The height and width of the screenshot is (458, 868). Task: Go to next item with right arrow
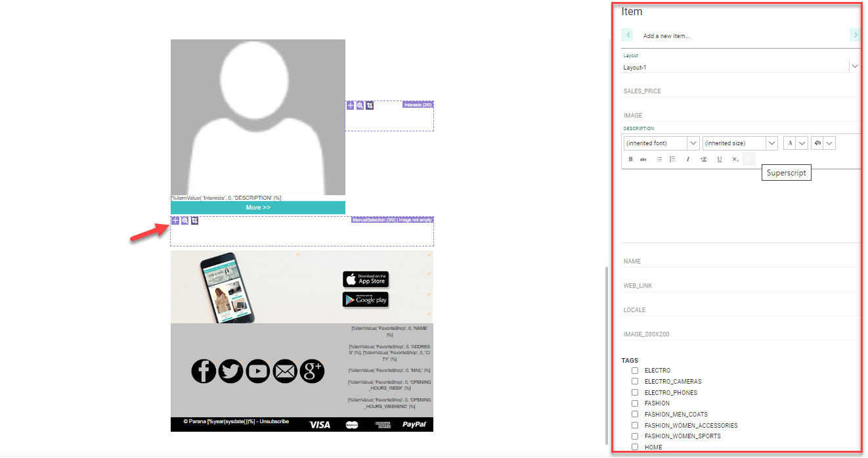[854, 35]
